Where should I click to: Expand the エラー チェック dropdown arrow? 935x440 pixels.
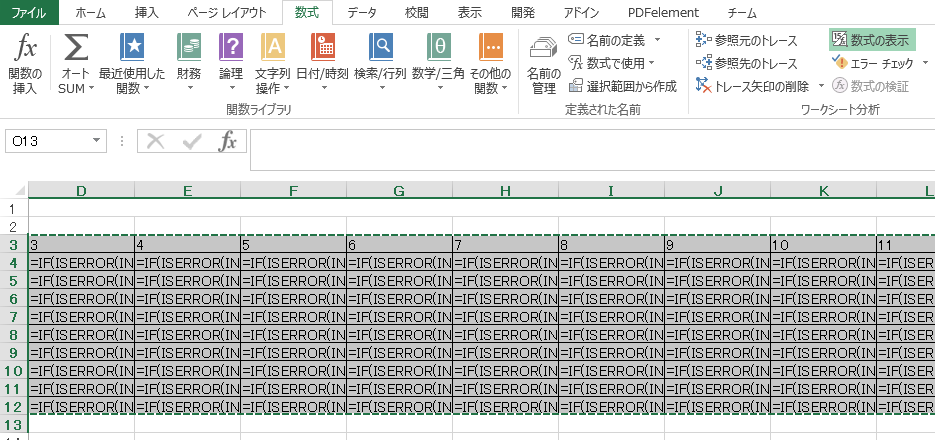tap(925, 63)
